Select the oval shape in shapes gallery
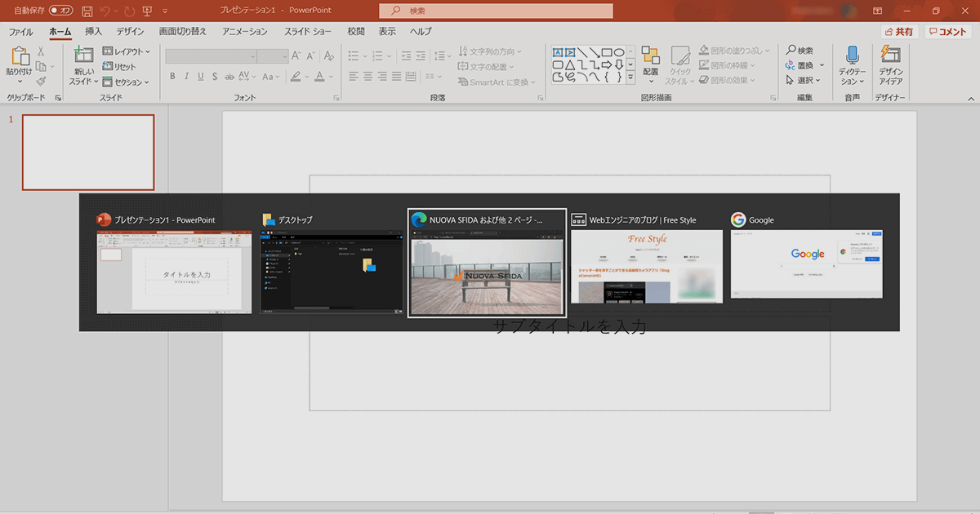Image resolution: width=980 pixels, height=514 pixels. point(619,52)
